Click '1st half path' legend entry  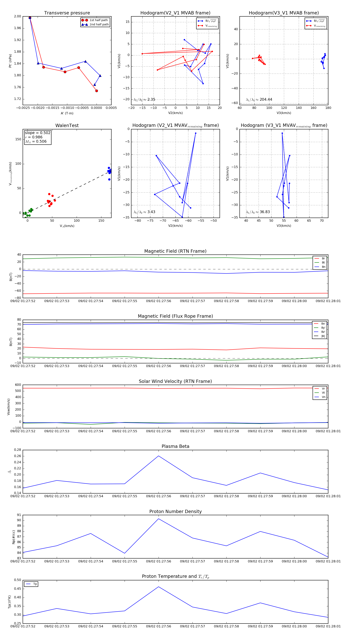tap(95, 20)
